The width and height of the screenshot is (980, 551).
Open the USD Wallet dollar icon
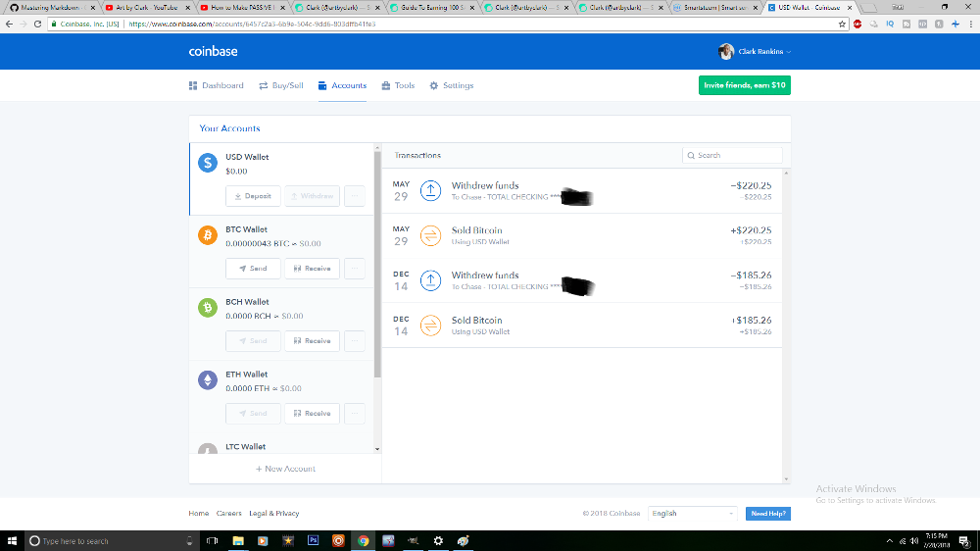208,163
